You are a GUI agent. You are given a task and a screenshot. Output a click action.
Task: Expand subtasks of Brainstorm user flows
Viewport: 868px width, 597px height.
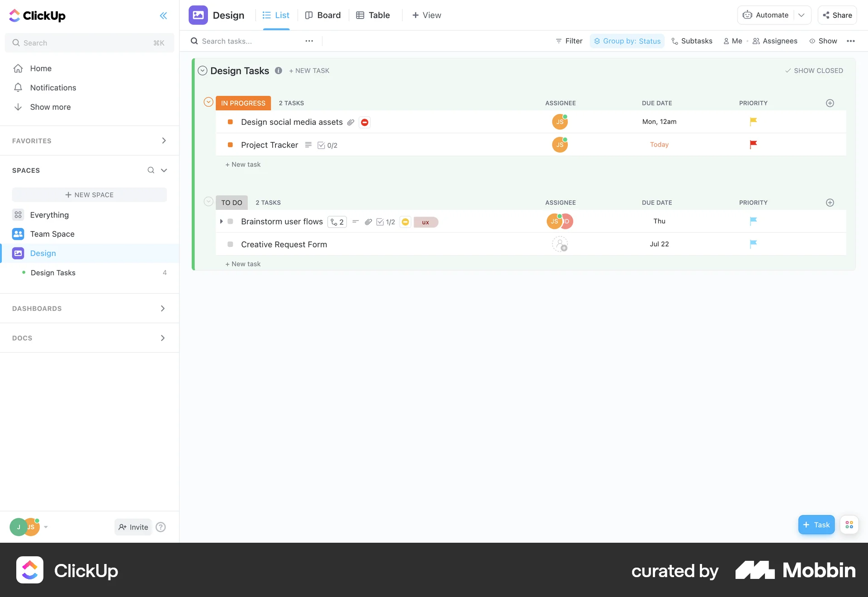tap(221, 222)
